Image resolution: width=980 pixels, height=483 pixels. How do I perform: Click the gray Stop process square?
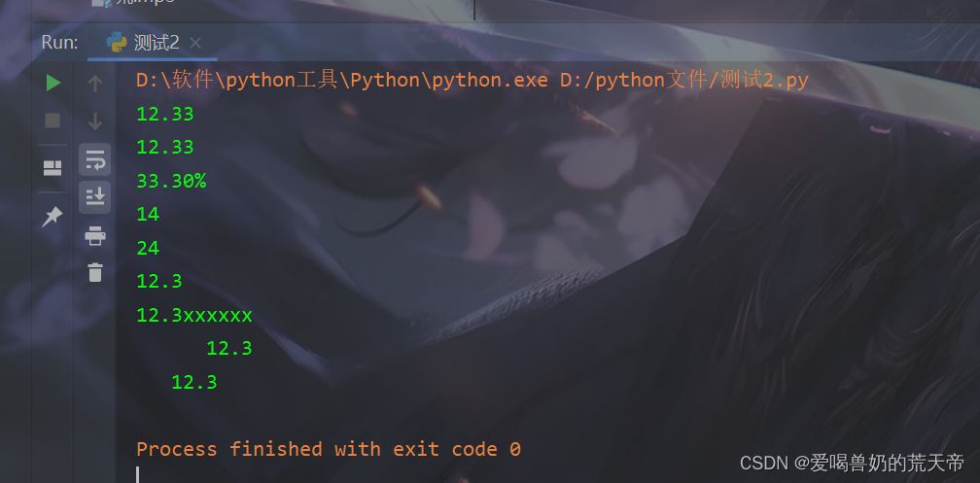[x=52, y=121]
